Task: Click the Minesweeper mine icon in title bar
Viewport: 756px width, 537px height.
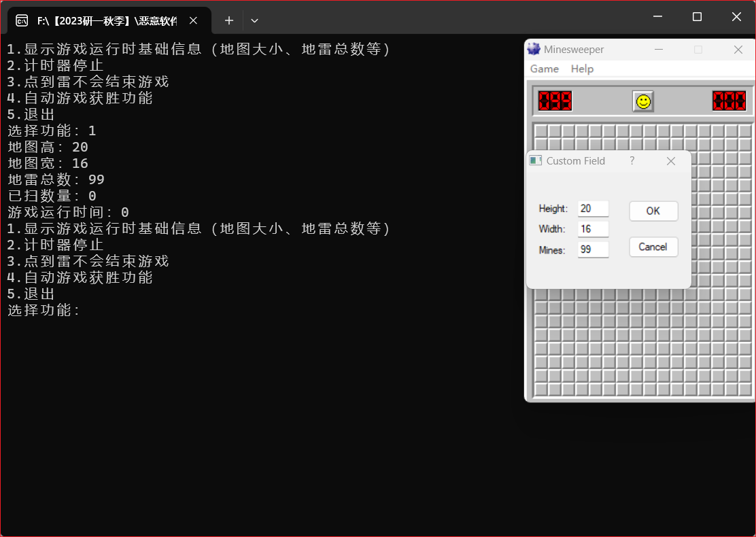Action: [x=534, y=49]
